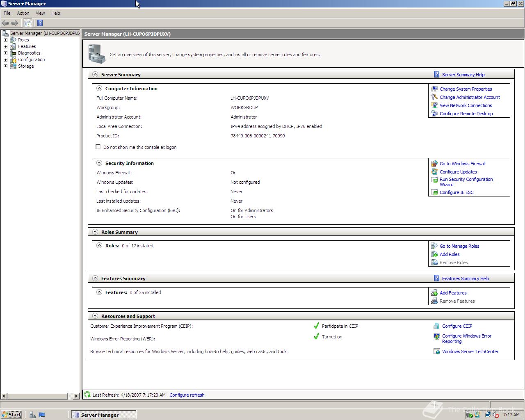Expand the Storage tree node
Screen dimensions: 525x420
(5, 66)
